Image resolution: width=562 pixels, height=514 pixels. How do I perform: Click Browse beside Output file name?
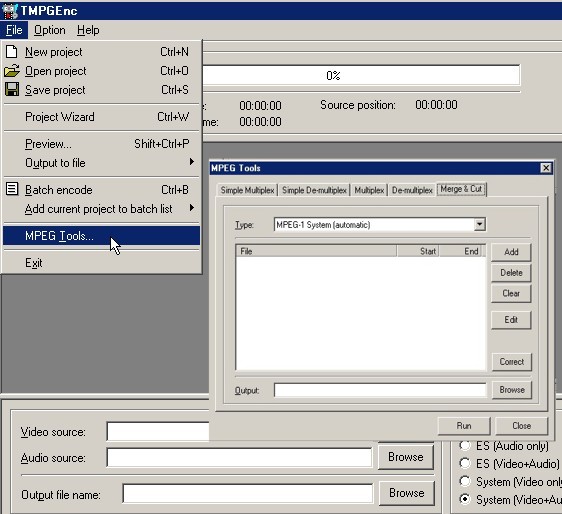click(x=407, y=493)
